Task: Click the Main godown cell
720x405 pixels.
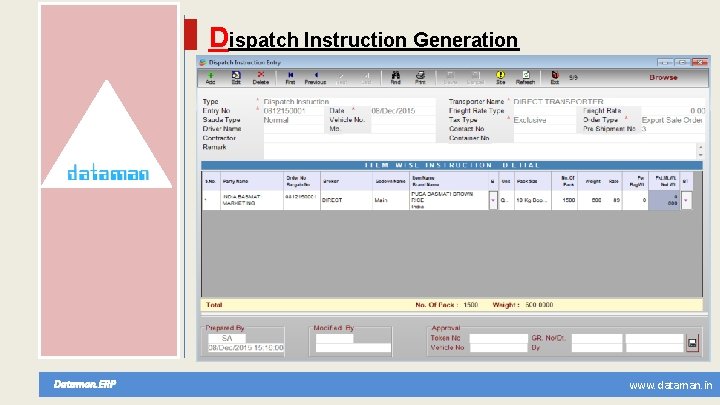Action: tap(391, 201)
